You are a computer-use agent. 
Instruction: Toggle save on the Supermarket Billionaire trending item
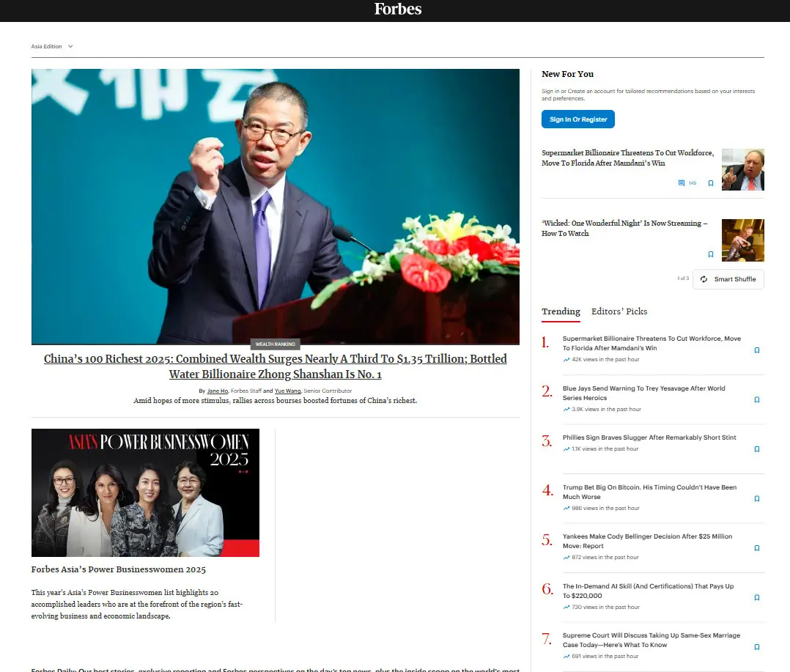tap(756, 350)
